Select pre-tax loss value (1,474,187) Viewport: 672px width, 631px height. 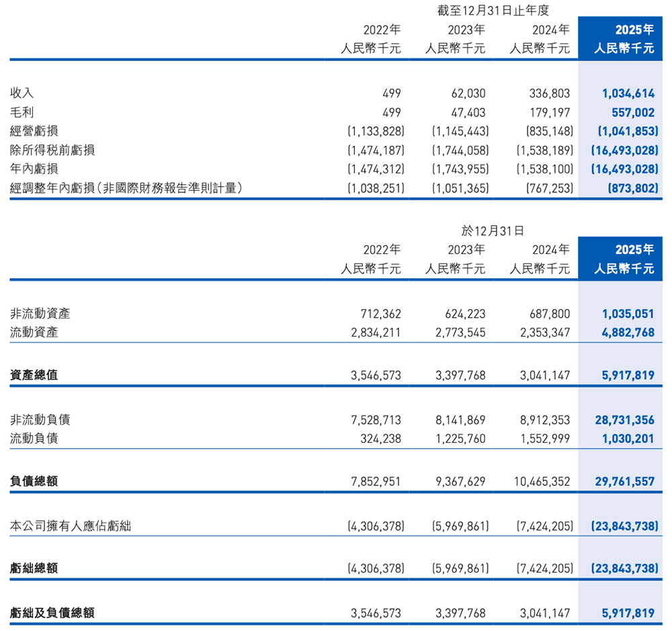pos(376,151)
